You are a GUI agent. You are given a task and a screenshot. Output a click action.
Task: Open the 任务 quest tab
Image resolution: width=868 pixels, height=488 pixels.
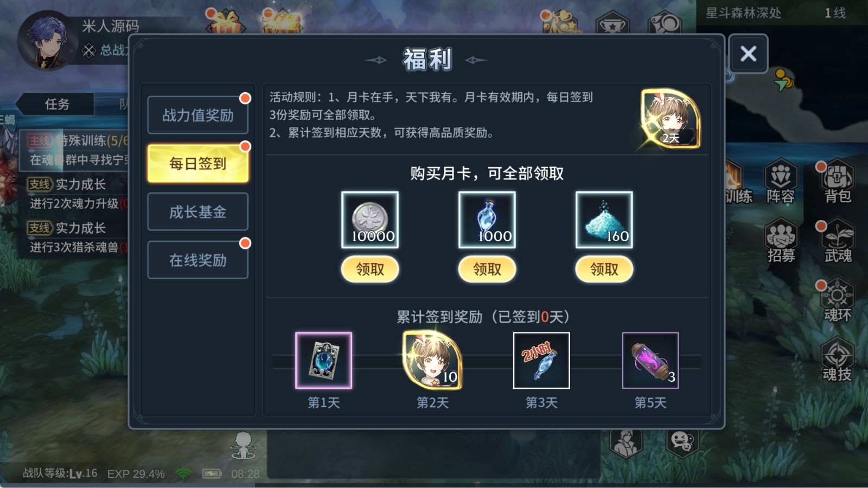[57, 104]
